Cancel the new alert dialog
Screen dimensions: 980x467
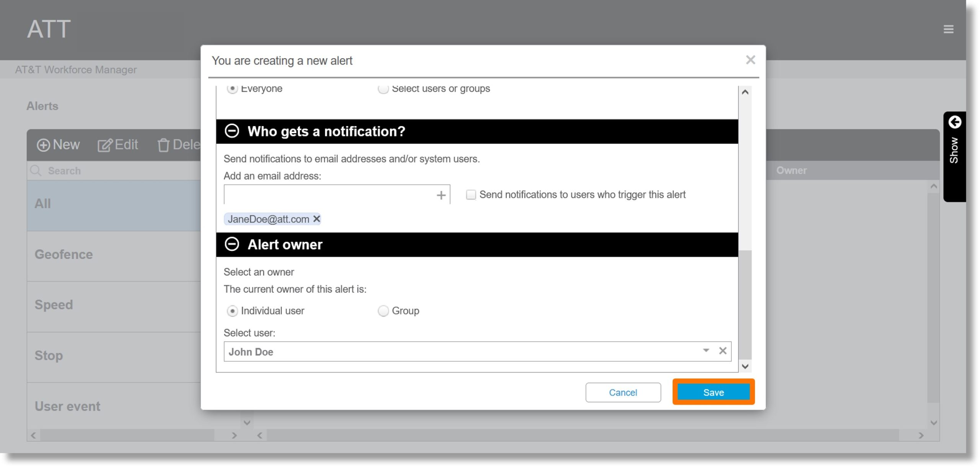click(623, 392)
